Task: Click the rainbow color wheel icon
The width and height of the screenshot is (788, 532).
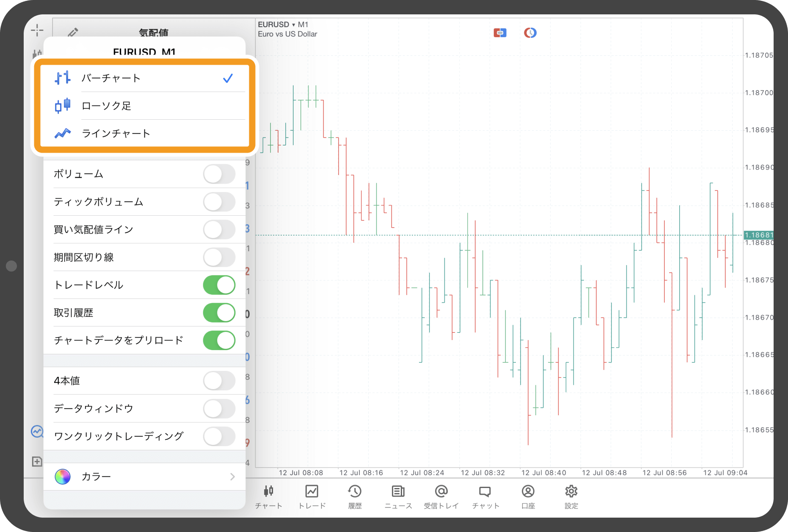Action: (63, 477)
